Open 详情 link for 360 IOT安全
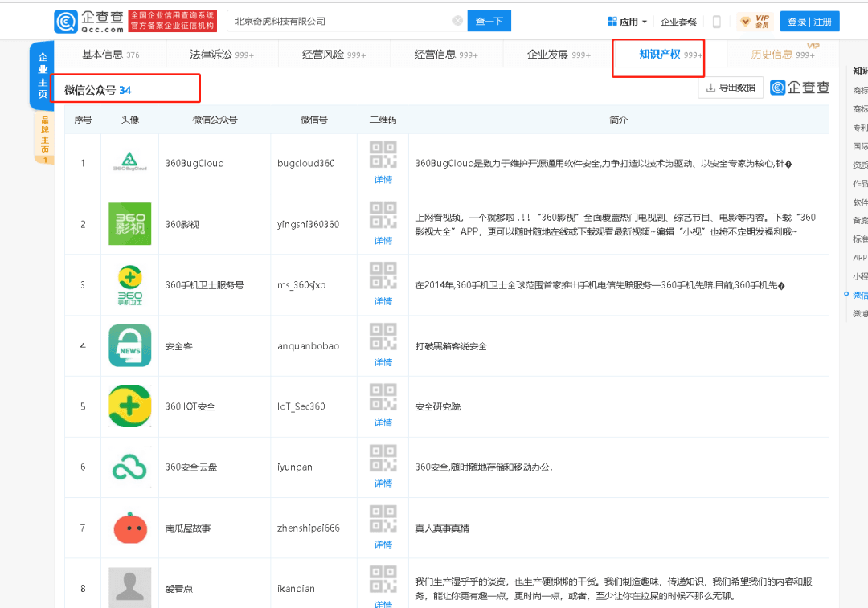Viewport: 868px width, 608px height. 383,423
